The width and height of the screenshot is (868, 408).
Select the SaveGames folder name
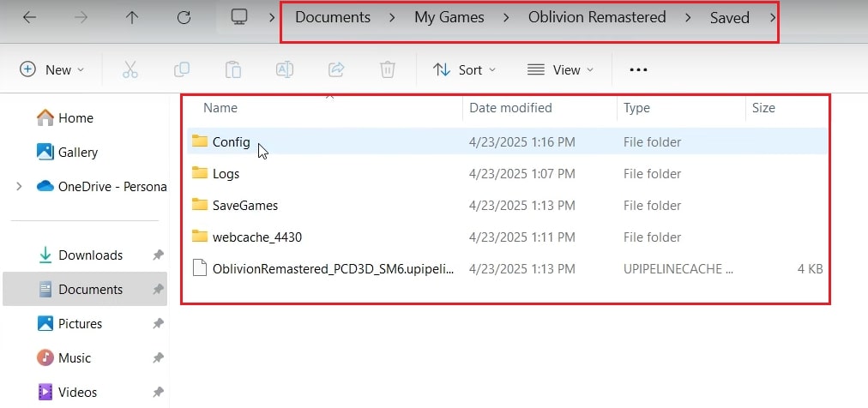(x=245, y=205)
